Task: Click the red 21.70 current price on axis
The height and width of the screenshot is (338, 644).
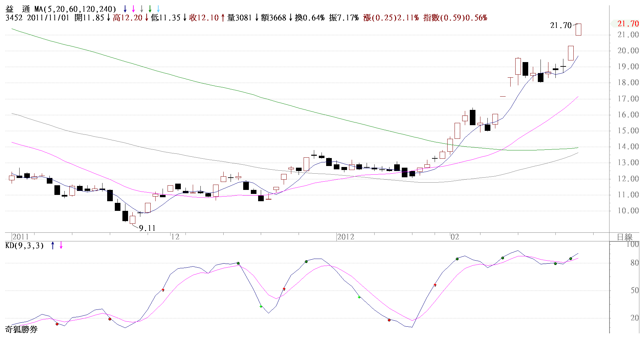Action: point(628,24)
